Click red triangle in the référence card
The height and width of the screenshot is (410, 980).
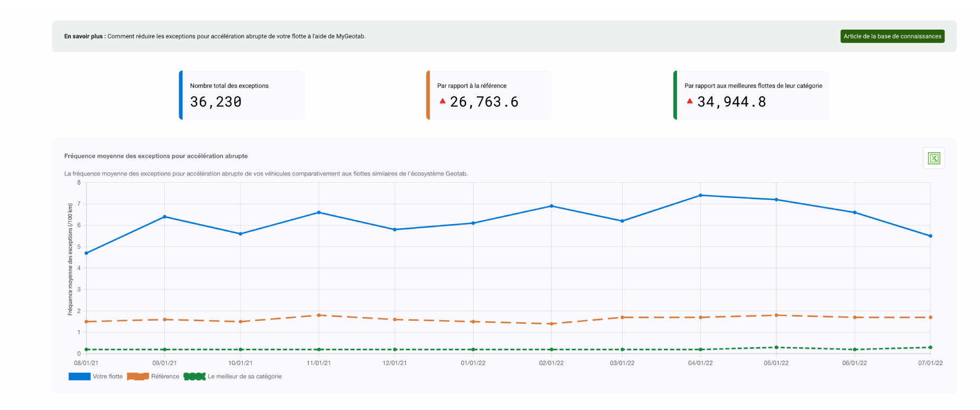tap(442, 101)
